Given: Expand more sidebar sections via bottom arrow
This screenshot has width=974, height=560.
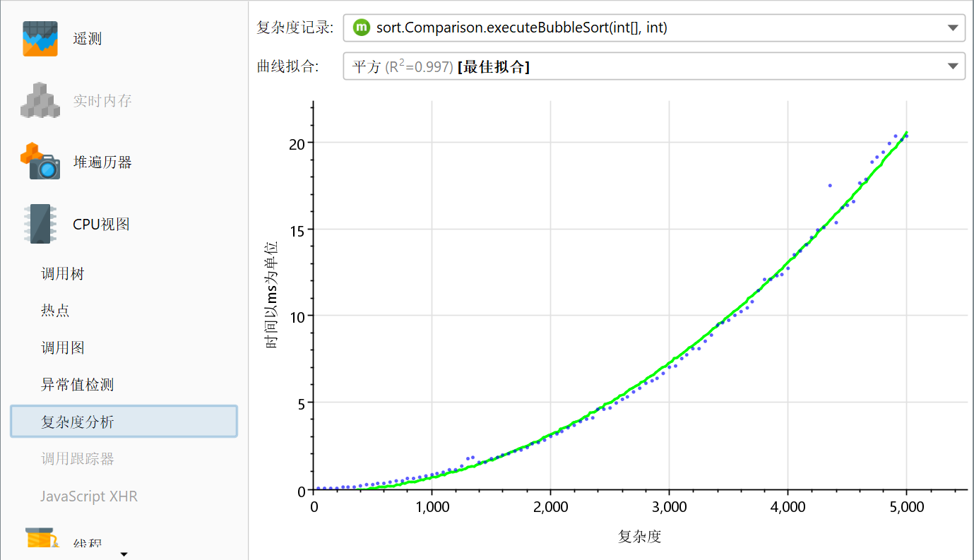Looking at the screenshot, I should [x=124, y=554].
